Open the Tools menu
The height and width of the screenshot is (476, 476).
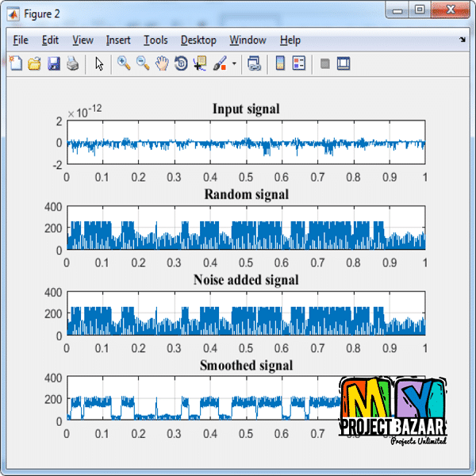click(155, 40)
